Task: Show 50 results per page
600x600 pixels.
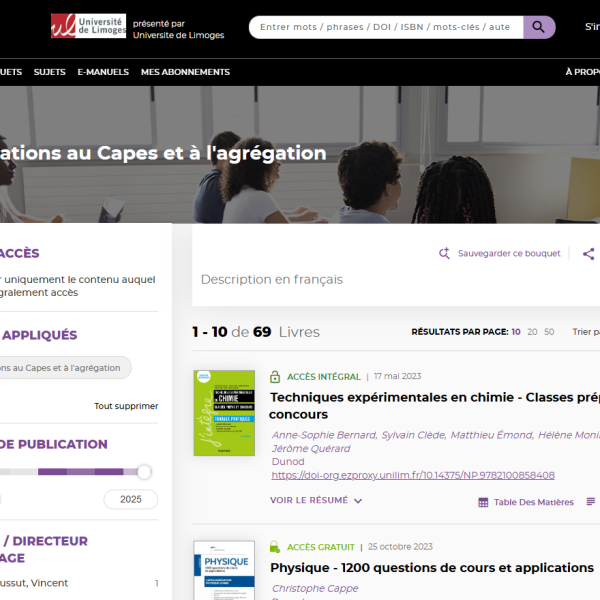Action: pyautogui.click(x=549, y=332)
